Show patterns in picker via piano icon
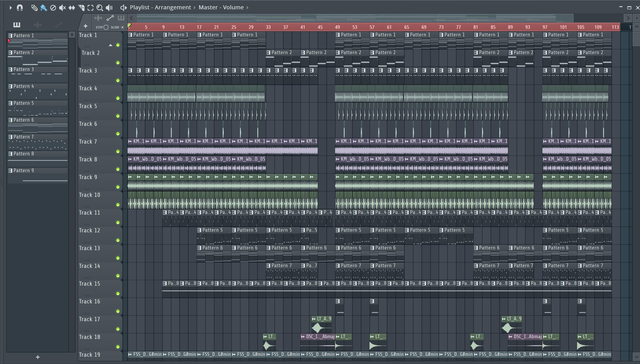The image size is (640, 364). [17, 24]
